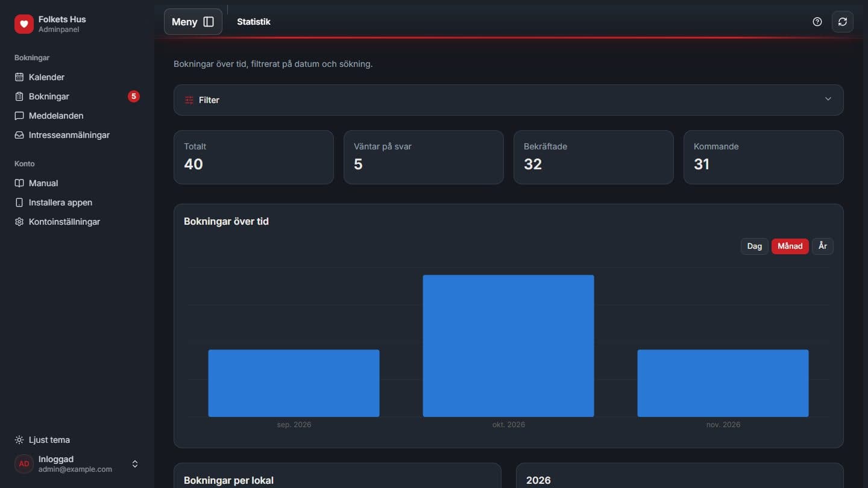Click the Kontoinställningar gear icon

point(19,222)
